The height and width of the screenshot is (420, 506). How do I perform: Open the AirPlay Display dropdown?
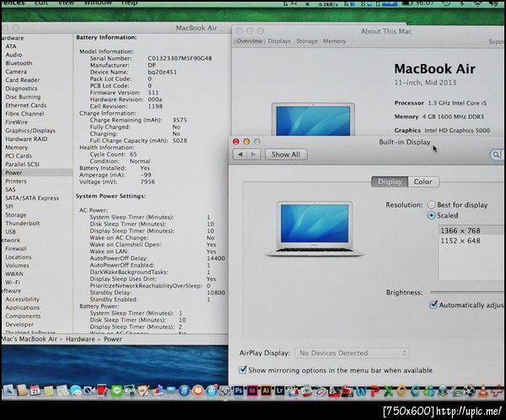(x=352, y=353)
